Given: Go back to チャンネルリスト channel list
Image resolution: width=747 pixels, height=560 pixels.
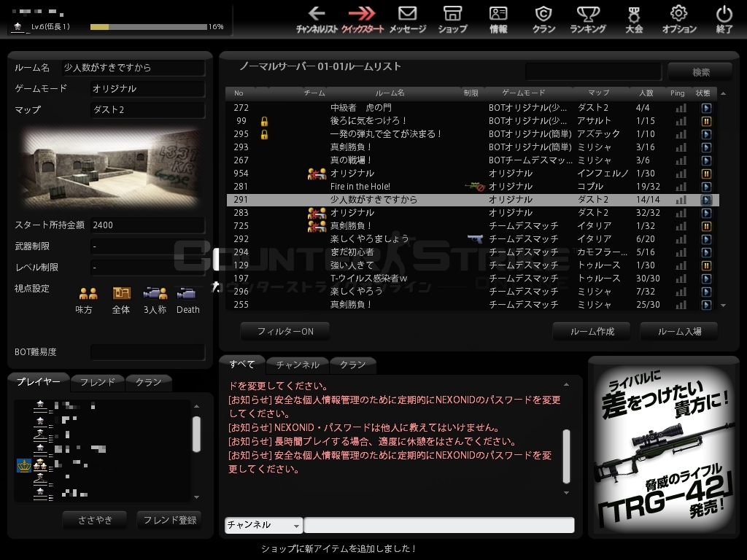Looking at the screenshot, I should pos(317,19).
